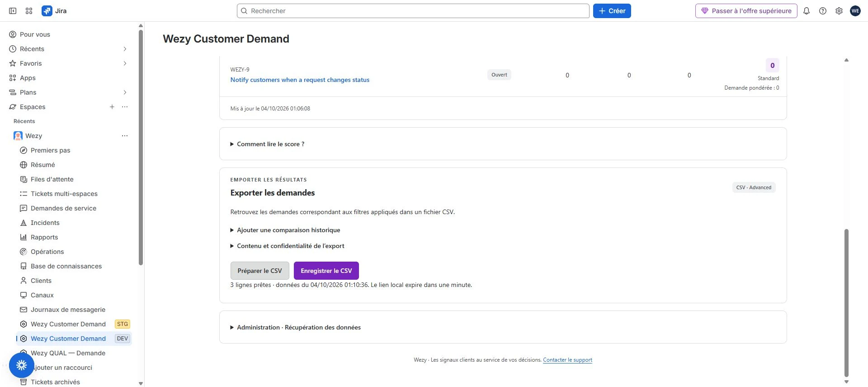Expand the Récents submenu chevron

pos(125,49)
